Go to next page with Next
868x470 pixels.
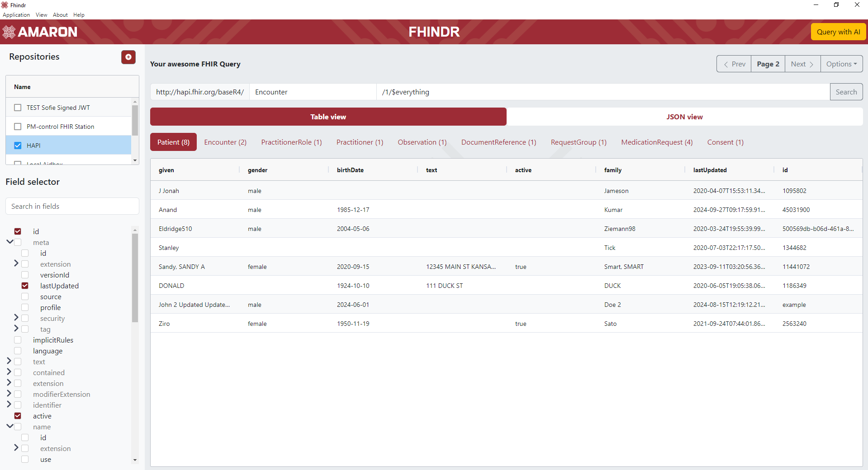coord(802,64)
